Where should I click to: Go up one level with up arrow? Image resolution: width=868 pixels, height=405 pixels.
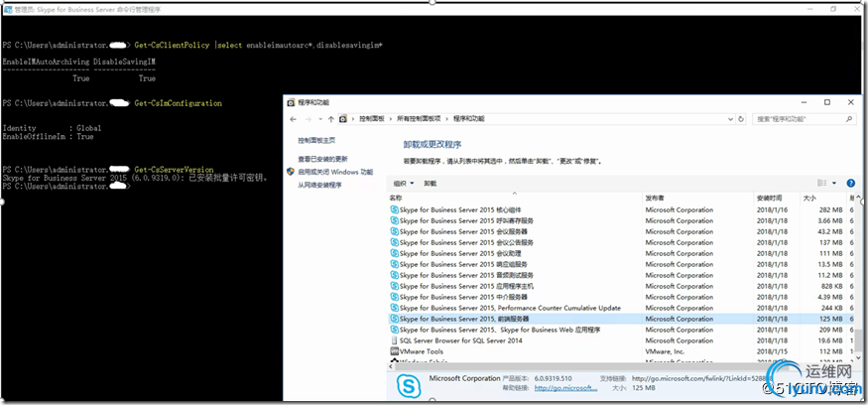coord(330,119)
